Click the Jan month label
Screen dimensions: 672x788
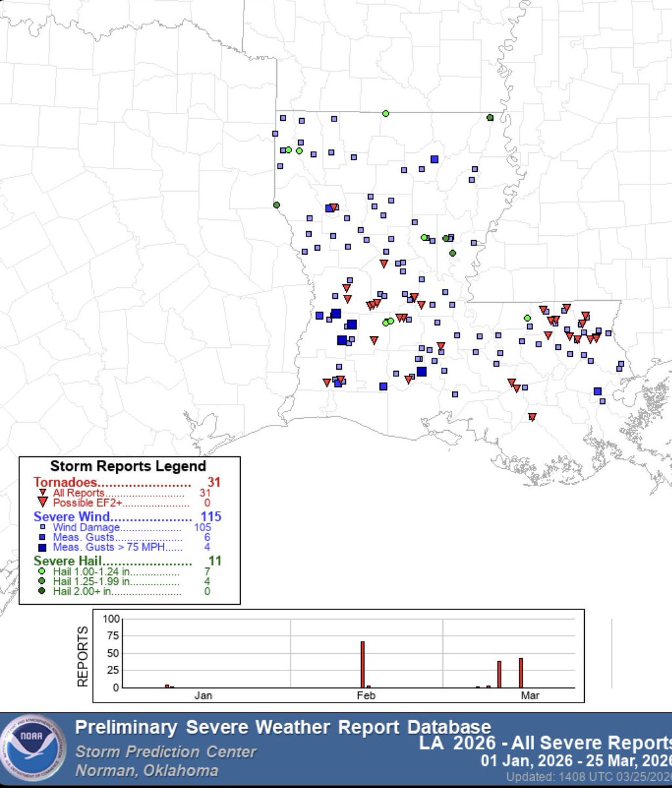[203, 695]
